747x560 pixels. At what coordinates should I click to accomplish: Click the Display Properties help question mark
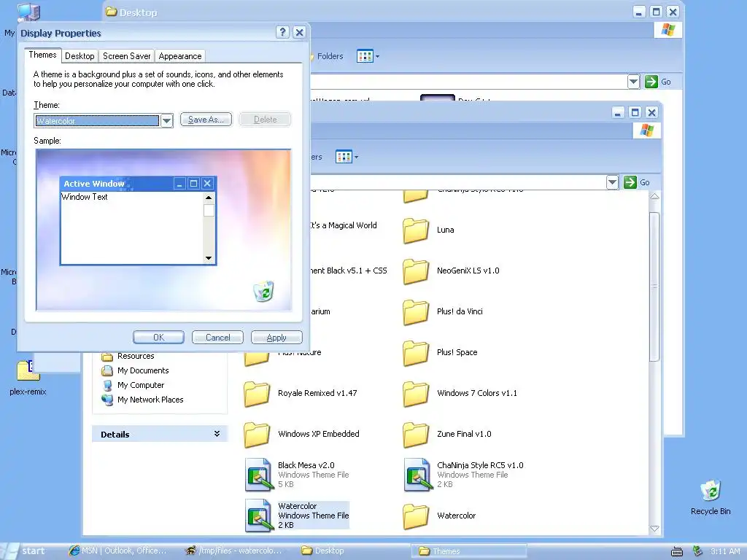click(x=282, y=32)
